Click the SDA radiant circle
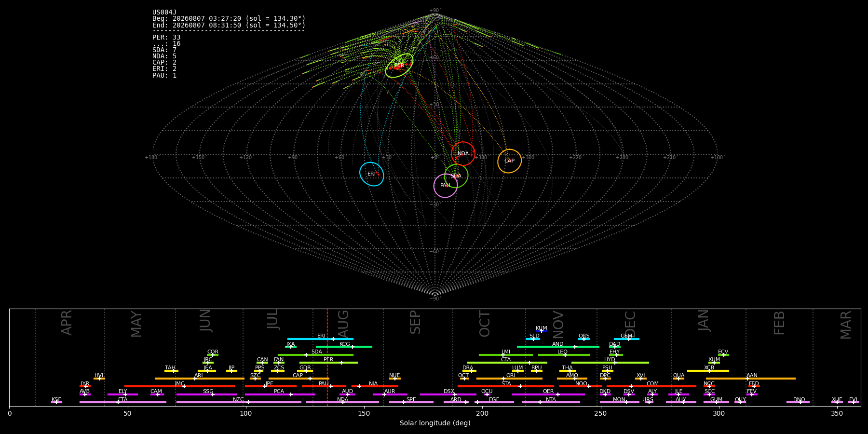 [x=456, y=176]
